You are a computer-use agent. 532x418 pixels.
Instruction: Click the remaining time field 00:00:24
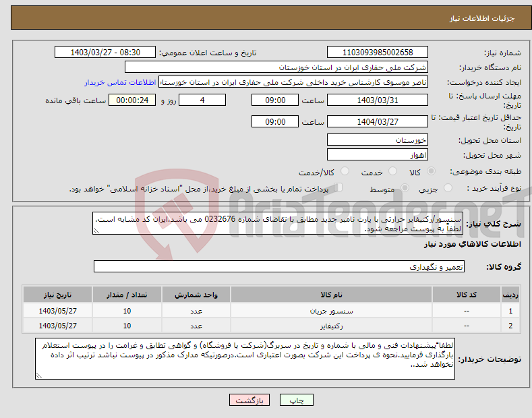[132, 100]
